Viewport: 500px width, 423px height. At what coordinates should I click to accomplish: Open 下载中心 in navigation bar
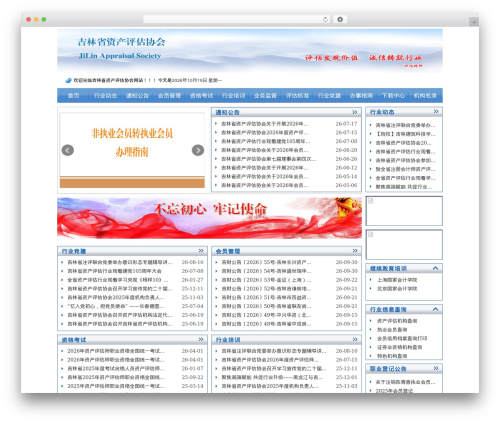[x=393, y=96]
